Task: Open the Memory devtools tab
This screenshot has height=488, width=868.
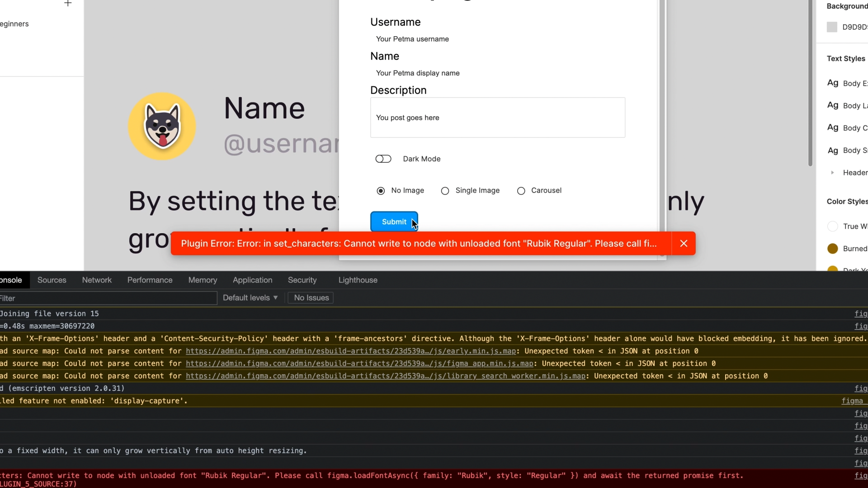Action: tap(203, 280)
